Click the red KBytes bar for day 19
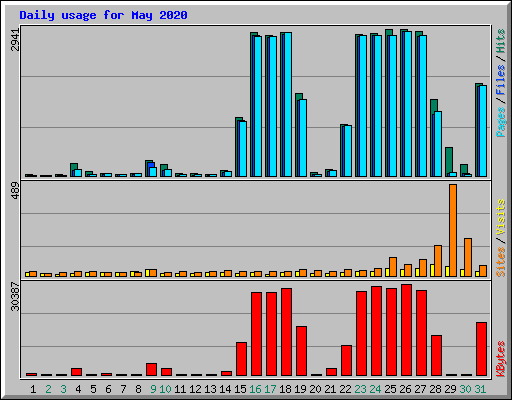The height and width of the screenshot is (400, 512). (301, 351)
